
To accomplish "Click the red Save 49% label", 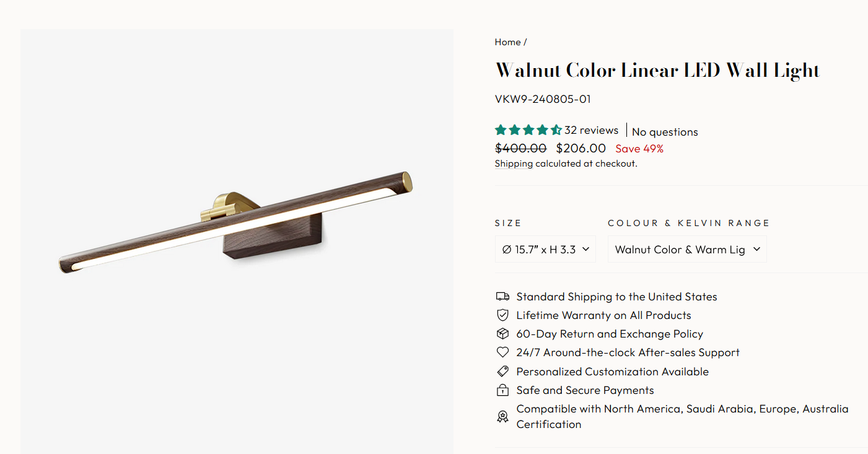I will [639, 149].
